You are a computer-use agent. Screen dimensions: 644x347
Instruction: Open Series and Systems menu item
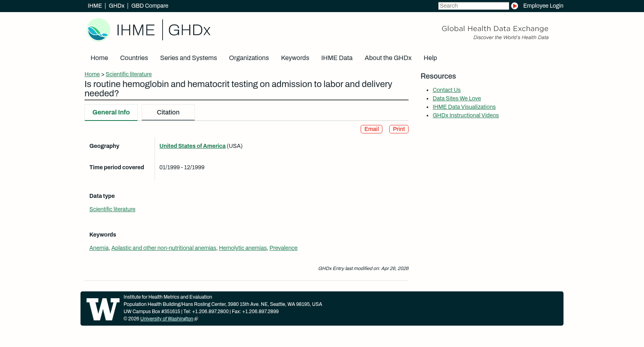click(188, 58)
